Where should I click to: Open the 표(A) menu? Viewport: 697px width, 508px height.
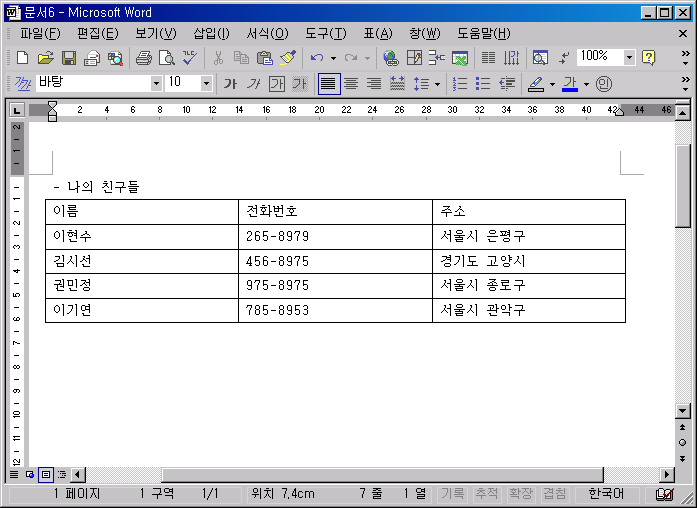pyautogui.click(x=378, y=33)
